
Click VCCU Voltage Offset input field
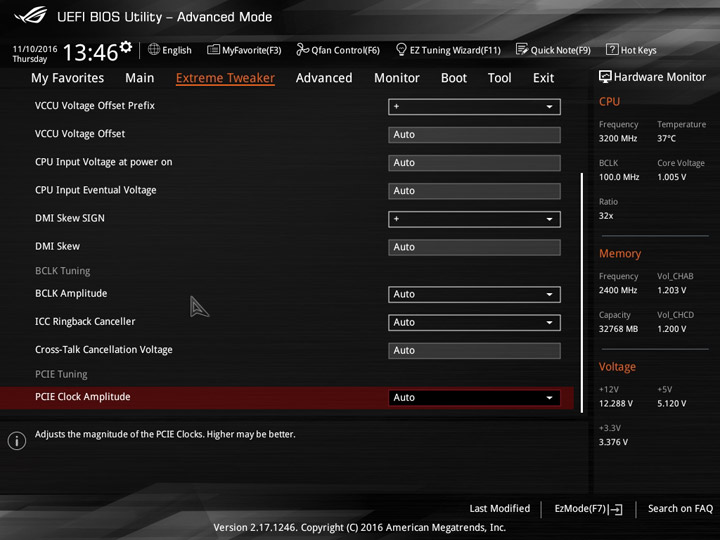474,135
